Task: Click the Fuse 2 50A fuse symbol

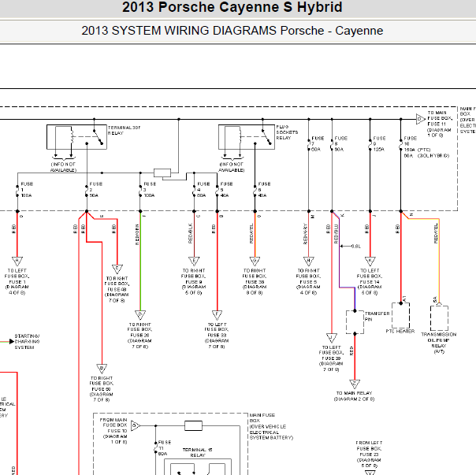Action: click(87, 191)
